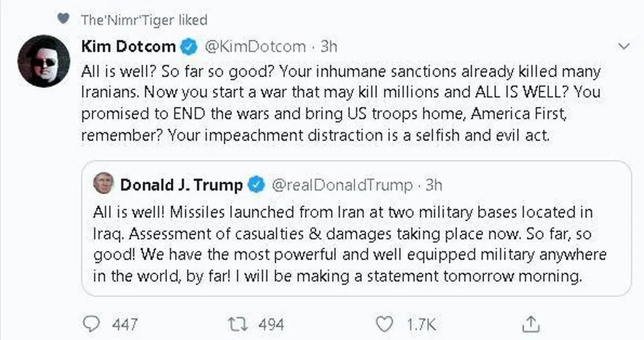Click the @realDonaldTrump handle
Screen dimensions: 644x340
point(342,185)
